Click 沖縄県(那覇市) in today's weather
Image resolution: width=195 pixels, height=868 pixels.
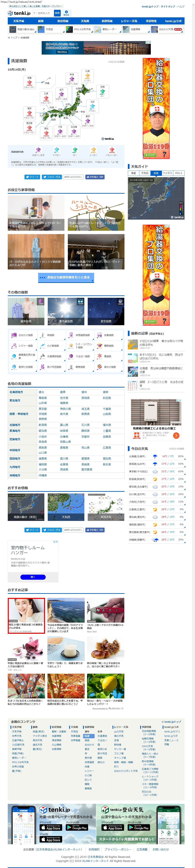pyautogui.click(x=137, y=540)
